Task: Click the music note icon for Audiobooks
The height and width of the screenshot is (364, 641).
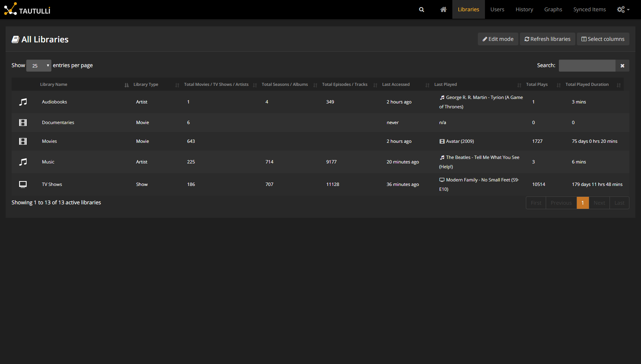Action: 23,102
